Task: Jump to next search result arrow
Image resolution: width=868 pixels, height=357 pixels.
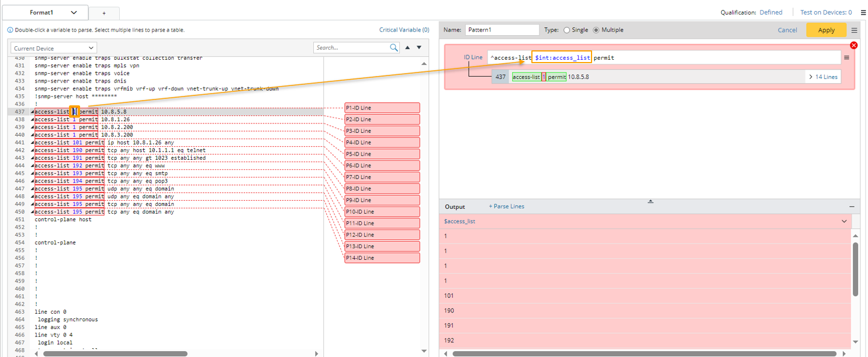Action: (x=419, y=47)
